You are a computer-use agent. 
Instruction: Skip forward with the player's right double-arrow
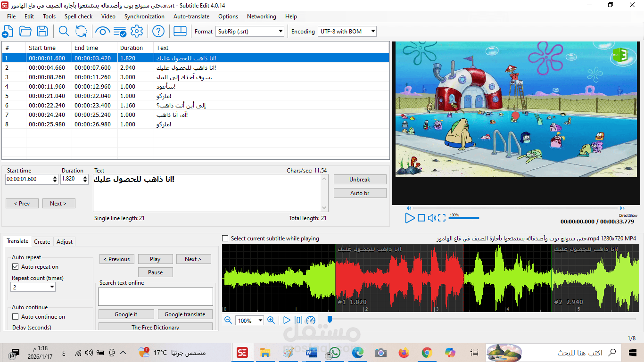[x=622, y=208]
